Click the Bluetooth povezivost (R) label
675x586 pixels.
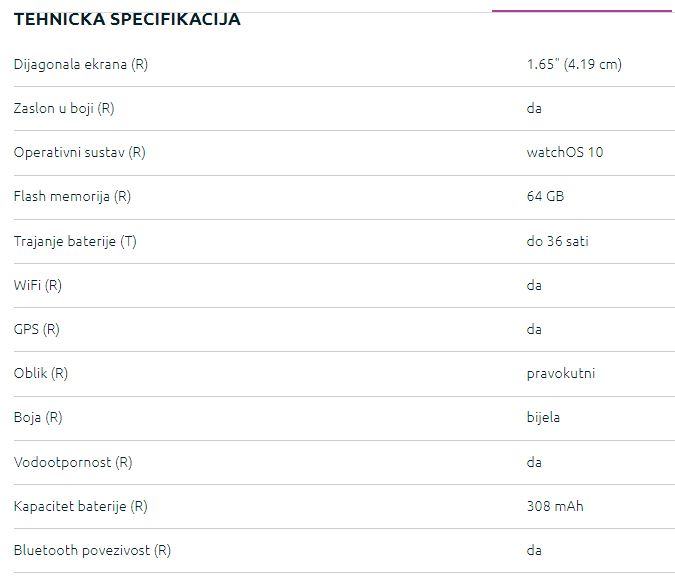click(92, 550)
